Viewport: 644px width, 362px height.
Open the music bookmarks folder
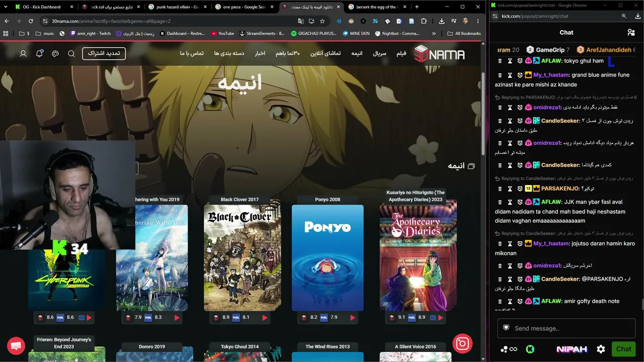coord(44,34)
